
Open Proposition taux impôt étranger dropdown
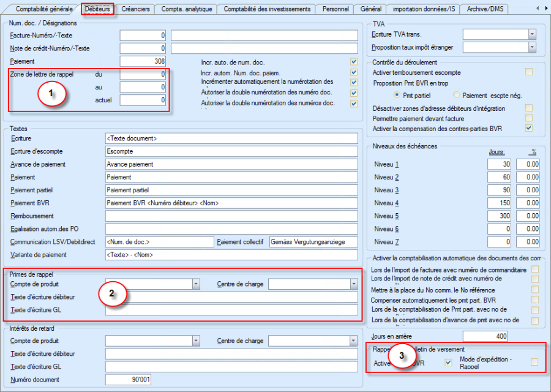coord(532,47)
